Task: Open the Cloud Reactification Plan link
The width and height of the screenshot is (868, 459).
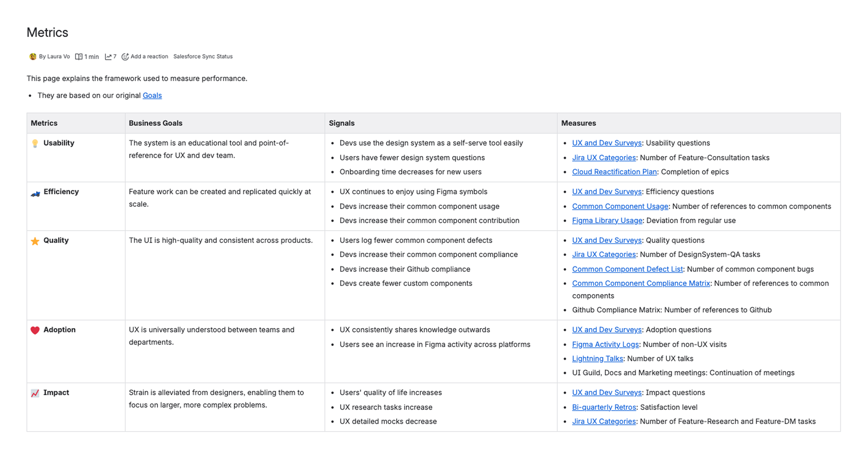Action: 614,172
